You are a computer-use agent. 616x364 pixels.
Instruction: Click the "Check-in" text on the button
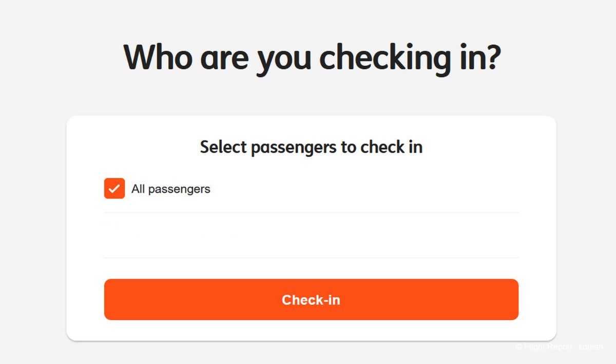(x=311, y=300)
